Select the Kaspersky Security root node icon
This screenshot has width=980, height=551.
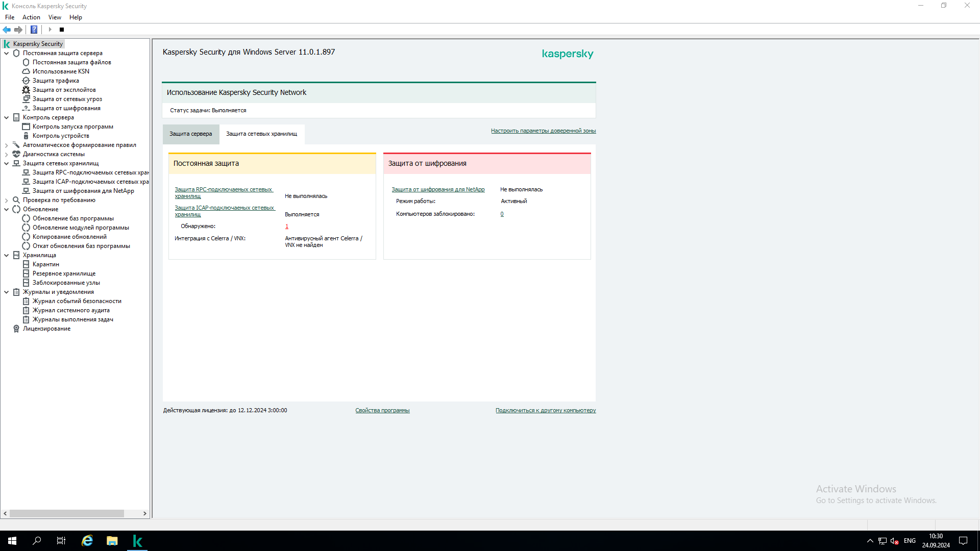pos(7,44)
